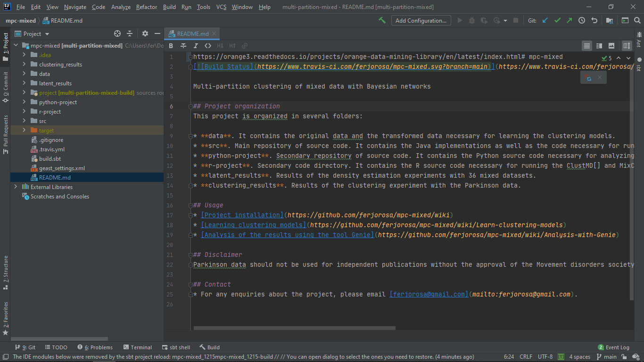The width and height of the screenshot is (644, 362).
Task: Open the File menu
Action: [x=21, y=7]
